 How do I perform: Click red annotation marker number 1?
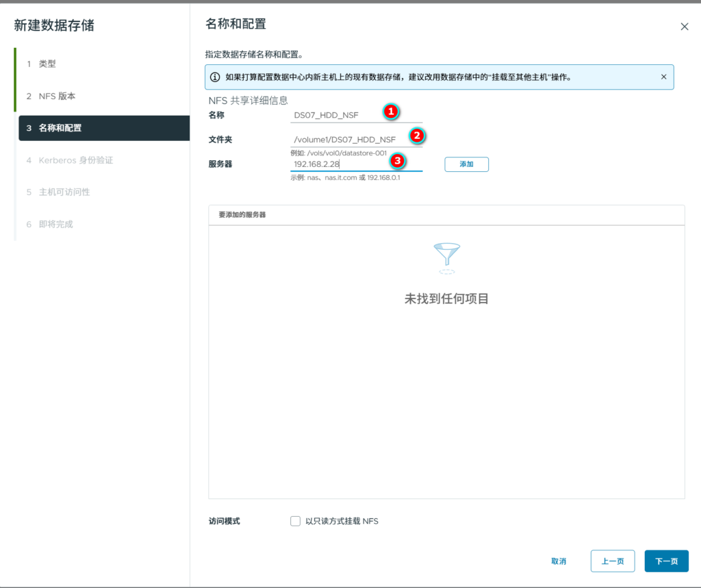click(x=390, y=112)
